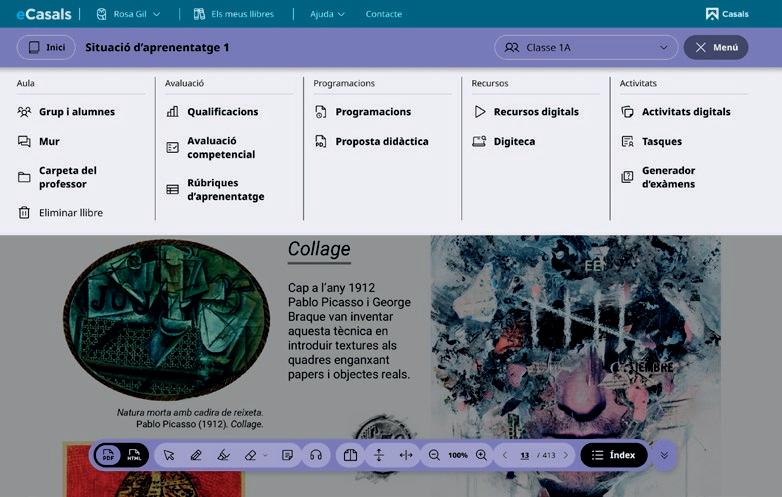Click the column heading Programacions
The height and width of the screenshot is (497, 782).
click(x=344, y=83)
